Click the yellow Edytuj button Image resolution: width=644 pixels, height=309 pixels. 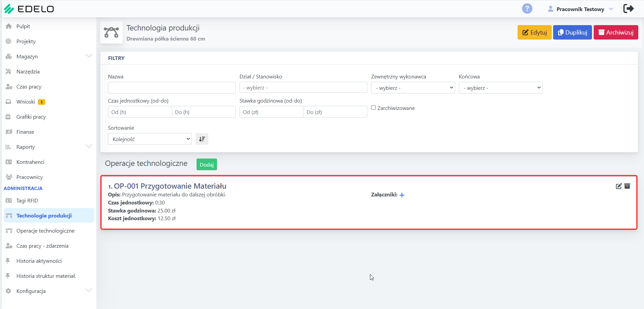pyautogui.click(x=534, y=33)
